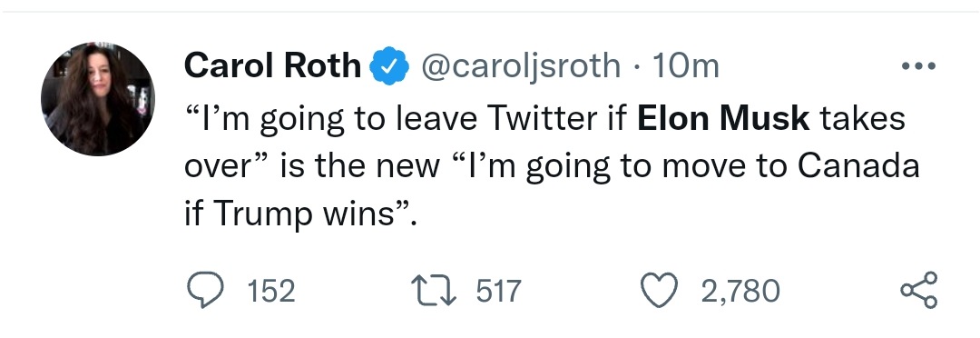Screen dimensions: 980x338
Task: Open the three-dot more options menu
Action: [x=919, y=65]
